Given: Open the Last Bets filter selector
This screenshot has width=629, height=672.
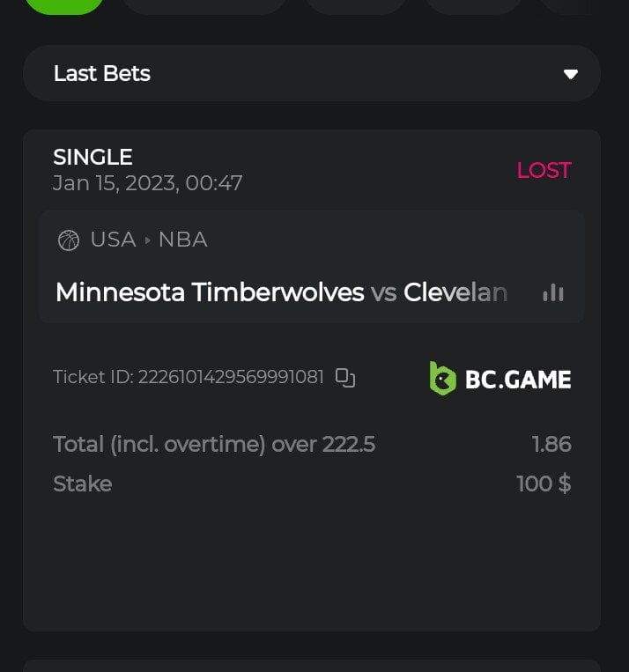Looking at the screenshot, I should point(311,73).
